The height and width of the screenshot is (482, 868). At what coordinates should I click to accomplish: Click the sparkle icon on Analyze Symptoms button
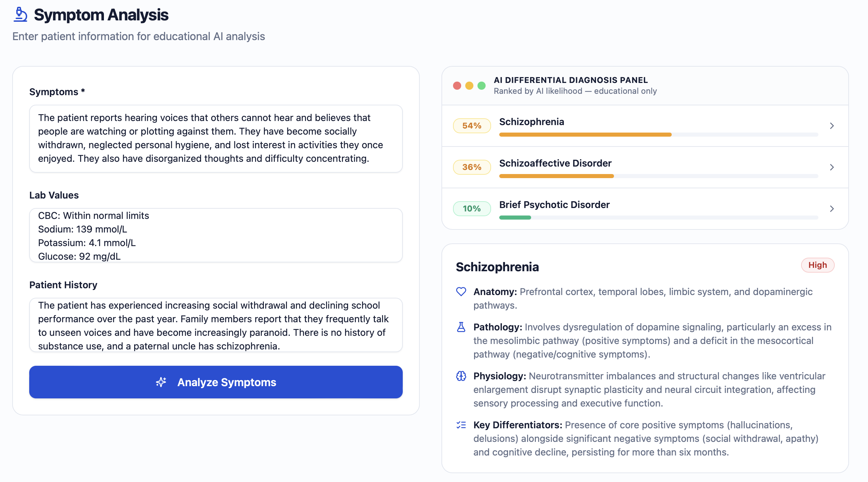pyautogui.click(x=161, y=382)
